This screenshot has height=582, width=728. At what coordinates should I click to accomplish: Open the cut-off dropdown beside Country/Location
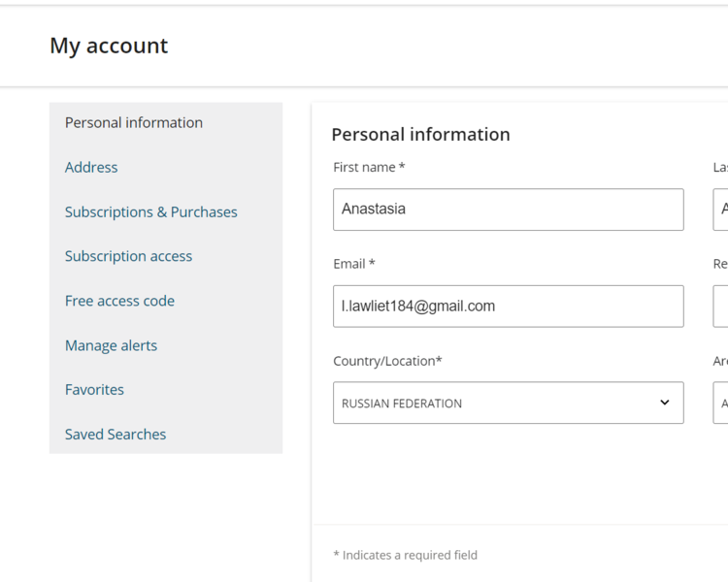(x=720, y=403)
